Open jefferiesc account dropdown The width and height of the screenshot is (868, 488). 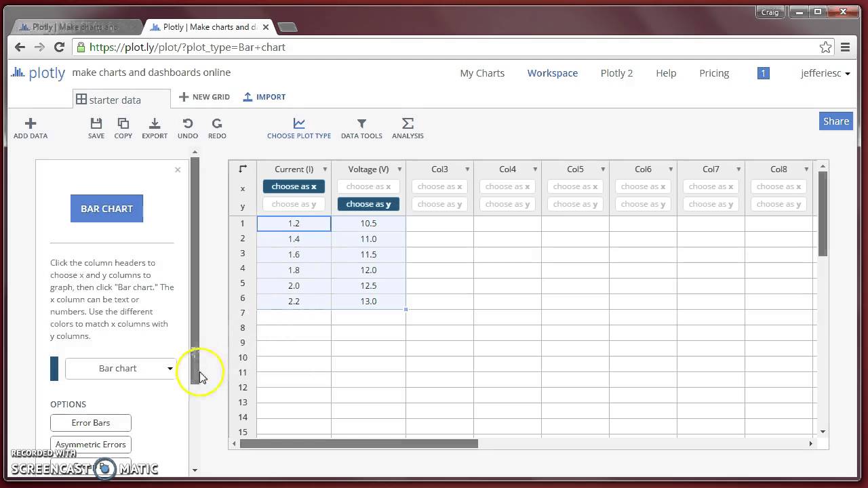tap(825, 73)
